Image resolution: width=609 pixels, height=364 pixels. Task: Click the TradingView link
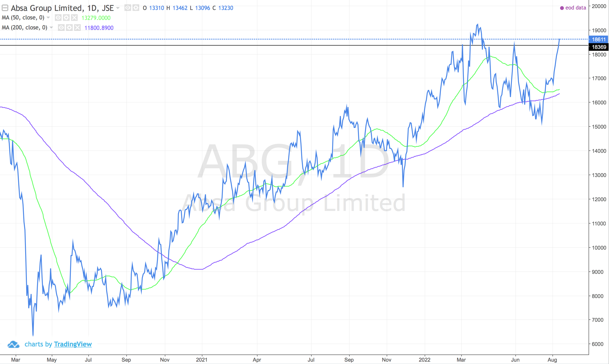73,344
